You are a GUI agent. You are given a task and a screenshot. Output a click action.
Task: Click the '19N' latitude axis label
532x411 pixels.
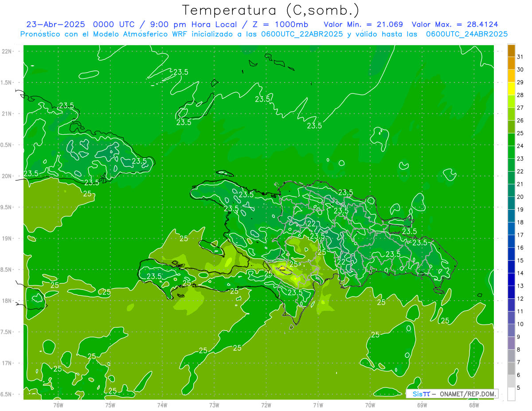point(7,239)
